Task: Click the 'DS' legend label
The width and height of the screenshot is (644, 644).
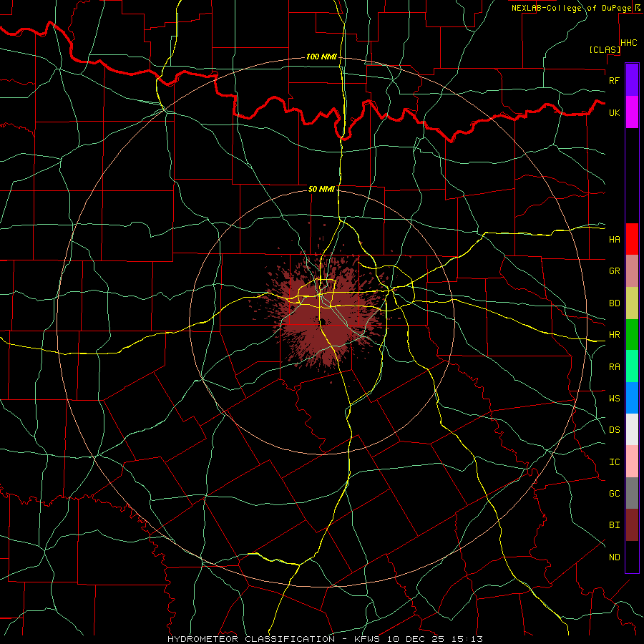Action: (x=614, y=429)
